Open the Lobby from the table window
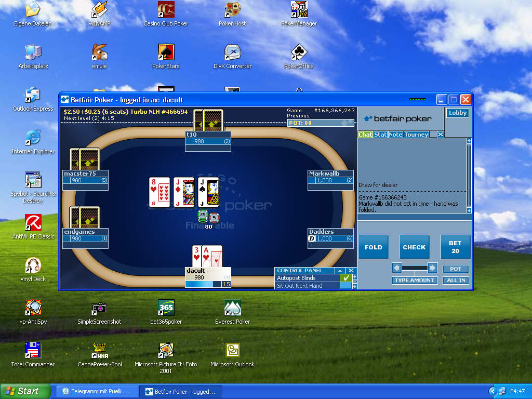 tap(458, 113)
